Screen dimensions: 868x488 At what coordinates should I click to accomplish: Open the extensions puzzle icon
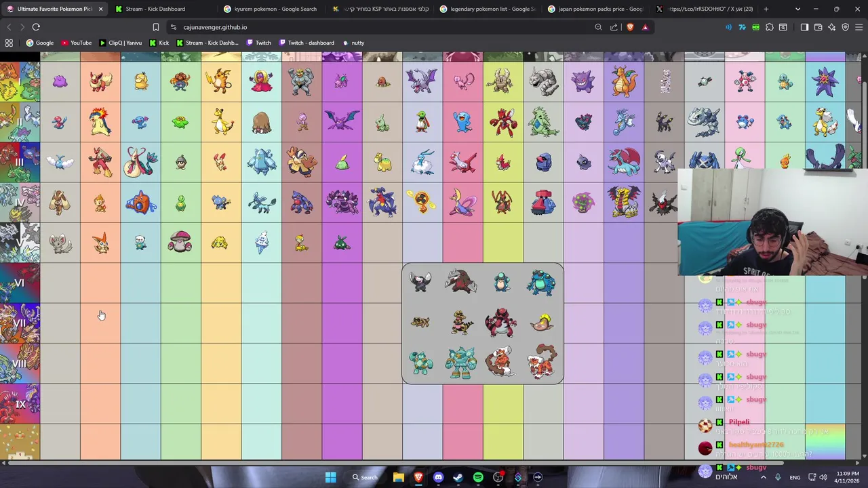coord(770,27)
